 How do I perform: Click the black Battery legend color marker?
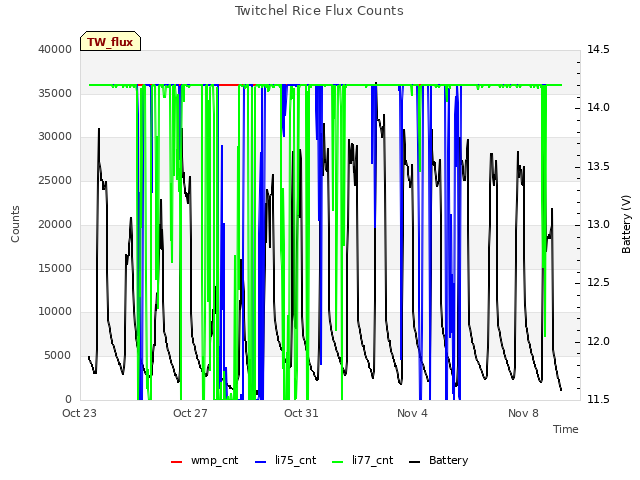414,462
